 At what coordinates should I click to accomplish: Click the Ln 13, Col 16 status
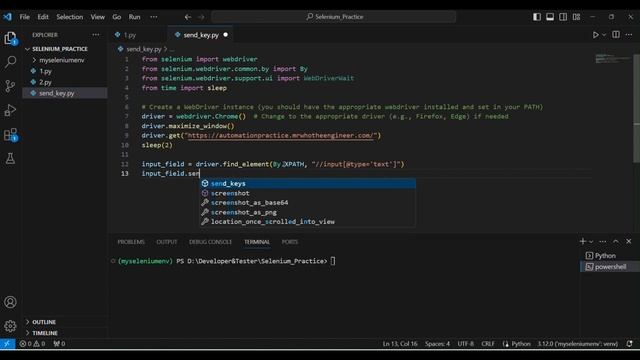(400, 344)
